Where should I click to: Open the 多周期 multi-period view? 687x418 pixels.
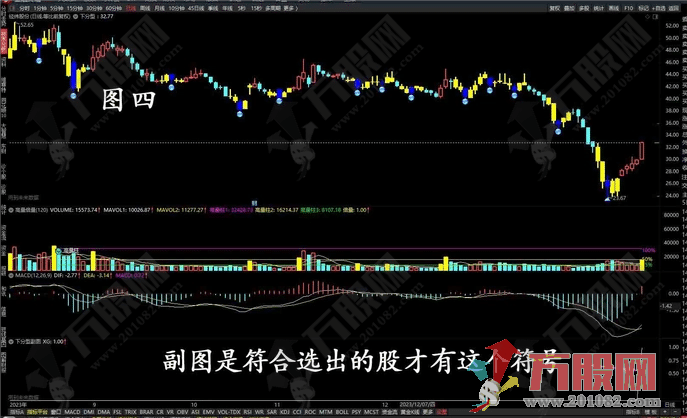tap(273, 8)
